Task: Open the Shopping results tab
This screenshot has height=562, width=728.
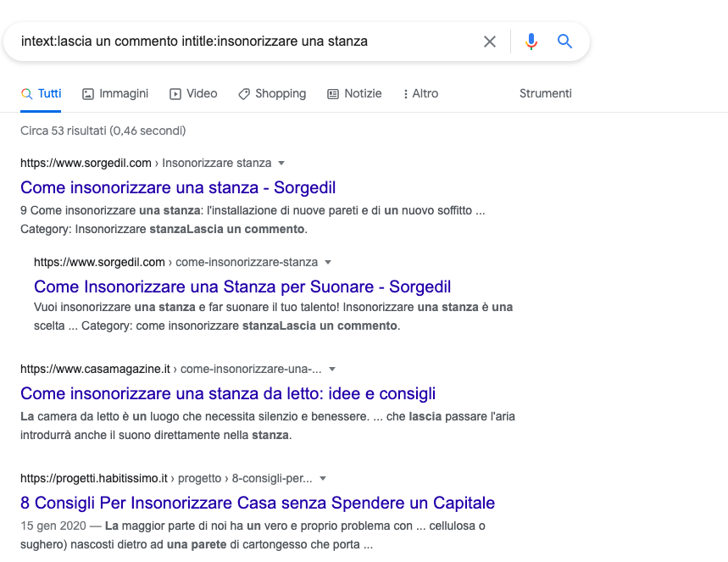Action: pyautogui.click(x=272, y=94)
